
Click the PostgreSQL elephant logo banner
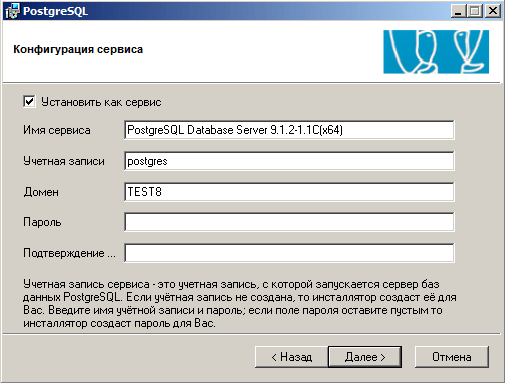pos(436,52)
